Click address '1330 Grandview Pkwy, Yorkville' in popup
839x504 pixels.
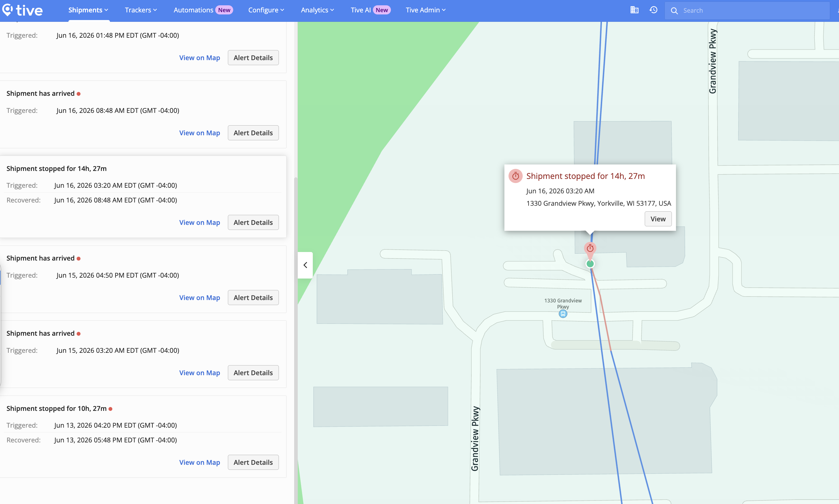point(598,203)
